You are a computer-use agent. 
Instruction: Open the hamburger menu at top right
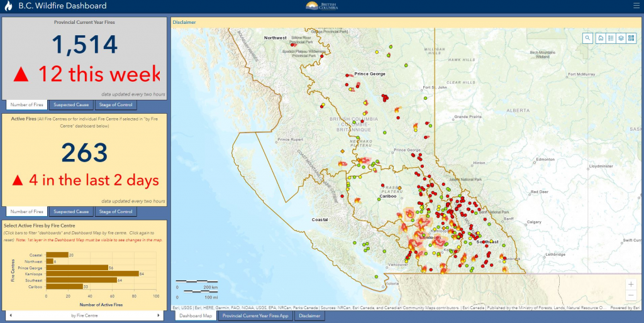[x=636, y=6]
